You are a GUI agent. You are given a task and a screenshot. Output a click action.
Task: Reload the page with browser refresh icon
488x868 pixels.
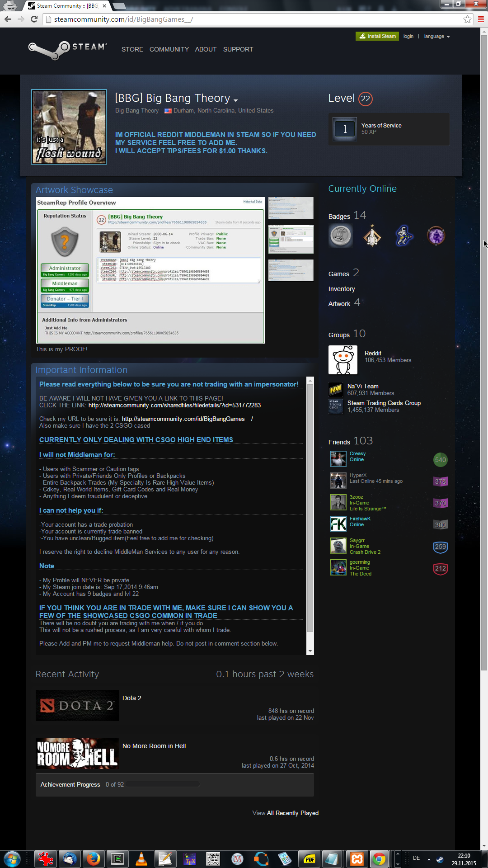click(34, 19)
